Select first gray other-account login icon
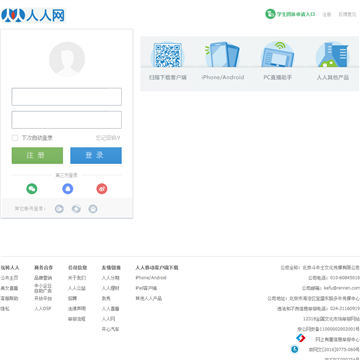 (59, 209)
